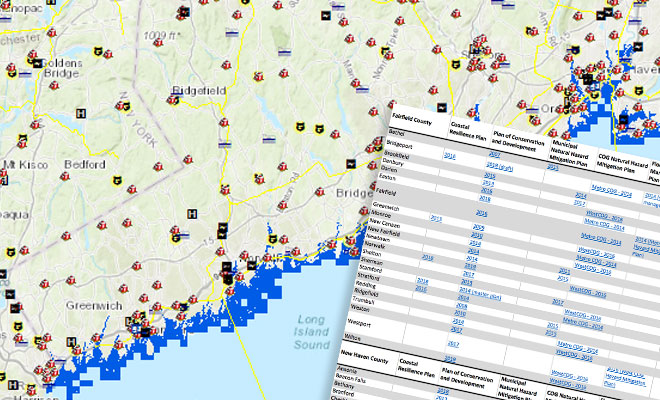Select the Ansonia row name
Screen dimensions: 660x400
[x=347, y=371]
